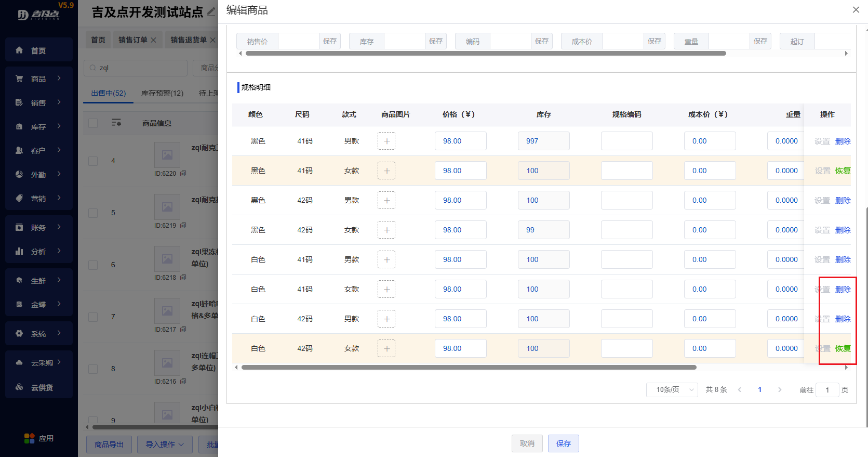Copy the product ID 6219 with copy icon

point(183,226)
